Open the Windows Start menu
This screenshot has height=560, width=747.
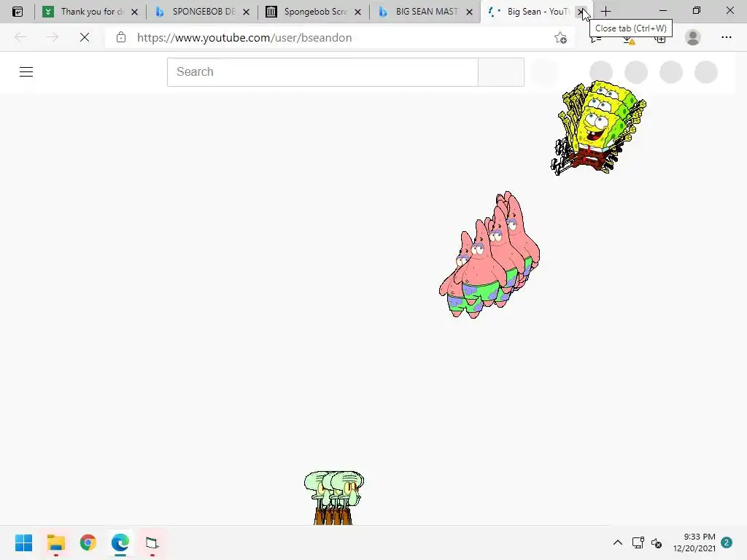pyautogui.click(x=23, y=542)
